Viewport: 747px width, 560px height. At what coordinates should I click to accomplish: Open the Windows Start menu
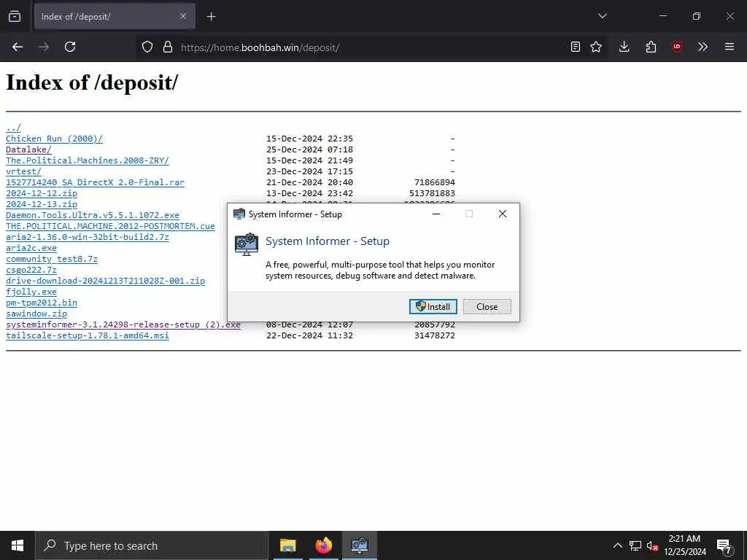(18, 545)
